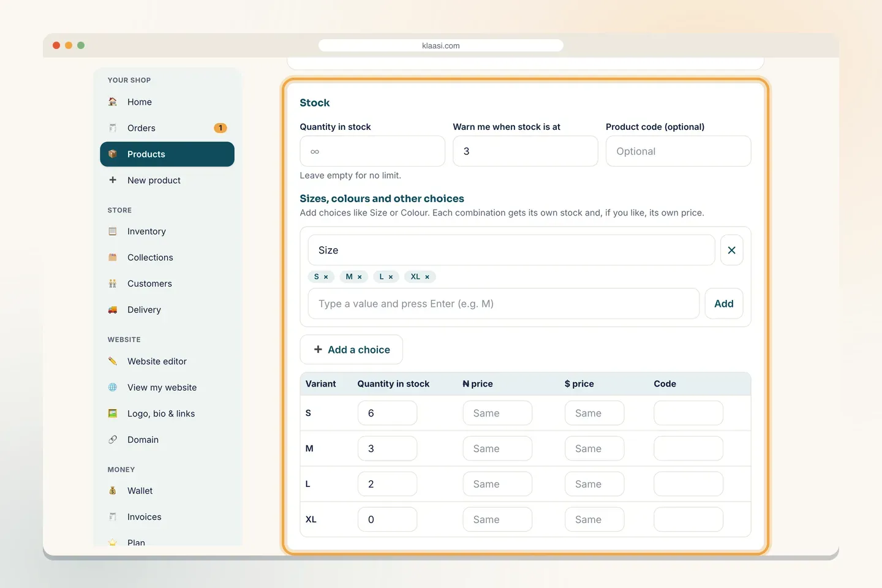
Task: Edit quantity in stock for variant S
Action: (x=387, y=413)
